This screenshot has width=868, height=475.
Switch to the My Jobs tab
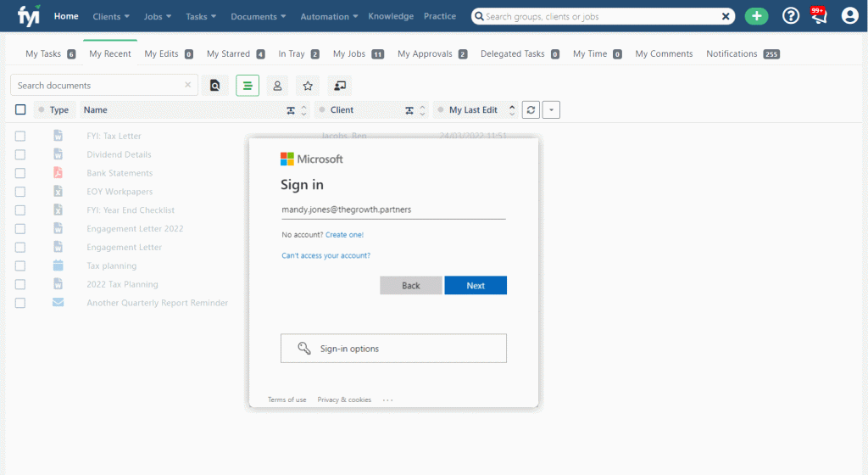click(359, 53)
